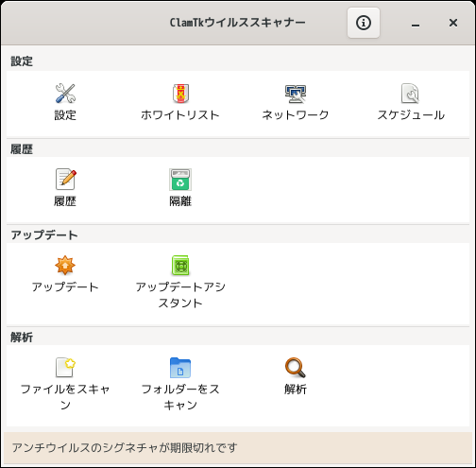Image resolution: width=476 pixels, height=468 pixels.
Task: Click the 設定 section heading text
Action: point(22,61)
